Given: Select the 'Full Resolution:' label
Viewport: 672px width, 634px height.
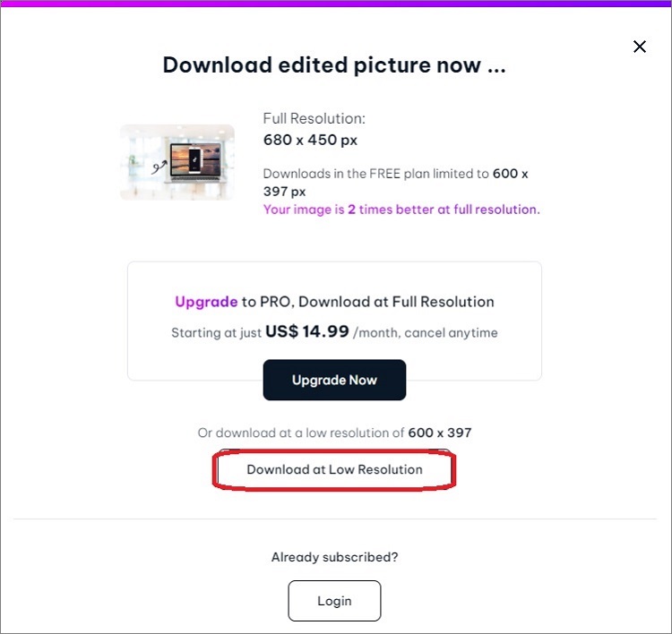Looking at the screenshot, I should tap(314, 119).
